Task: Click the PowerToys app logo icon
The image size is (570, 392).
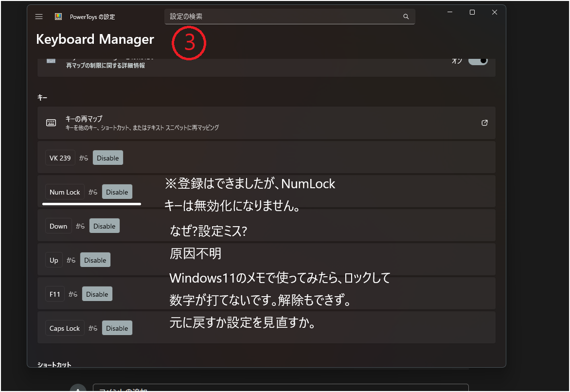Action: coord(58,17)
